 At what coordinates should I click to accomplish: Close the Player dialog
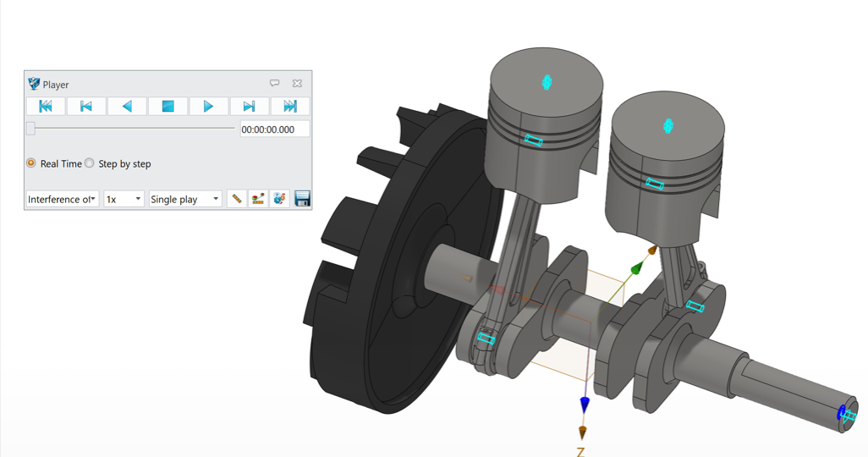tap(297, 84)
